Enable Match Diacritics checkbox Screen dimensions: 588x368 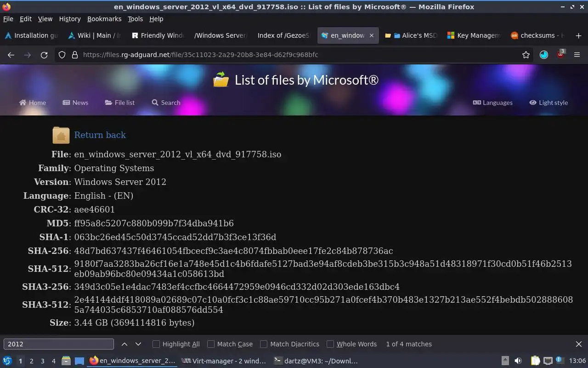264,344
